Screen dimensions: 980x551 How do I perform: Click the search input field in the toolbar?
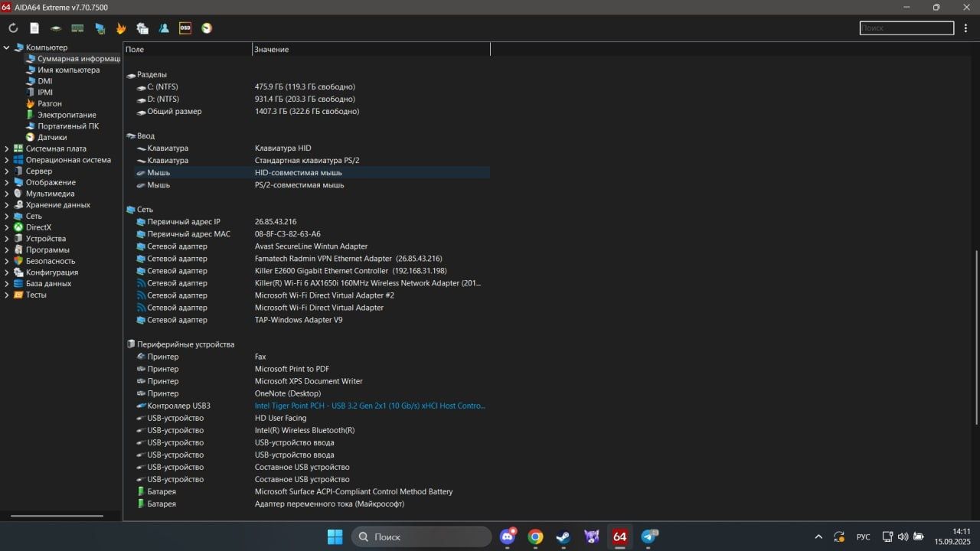(x=906, y=28)
